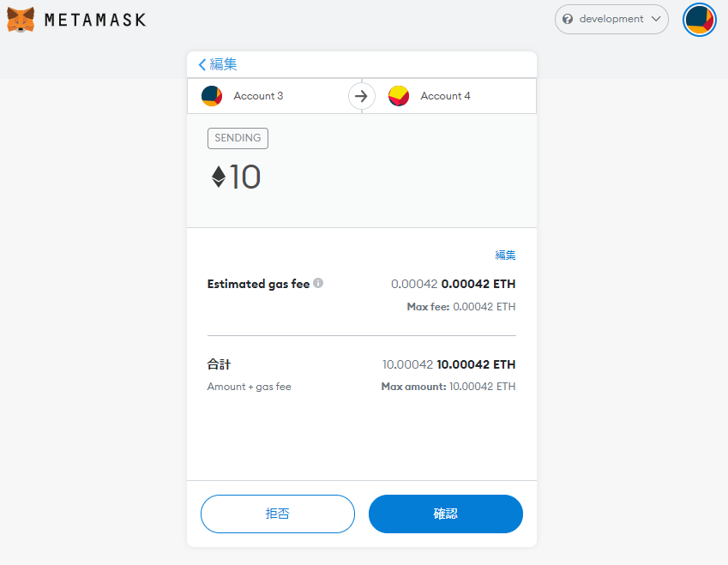Click the MetaMask fox logo
This screenshot has width=728, height=565.
coord(21,20)
